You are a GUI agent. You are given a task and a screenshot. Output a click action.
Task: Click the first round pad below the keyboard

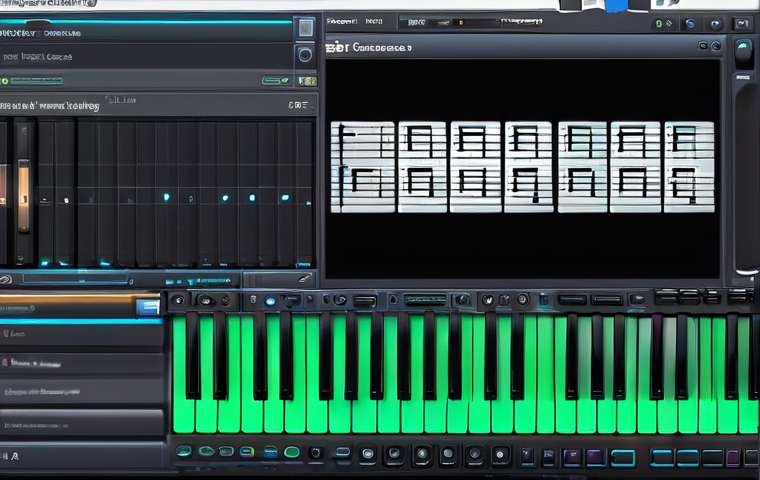tap(368, 454)
